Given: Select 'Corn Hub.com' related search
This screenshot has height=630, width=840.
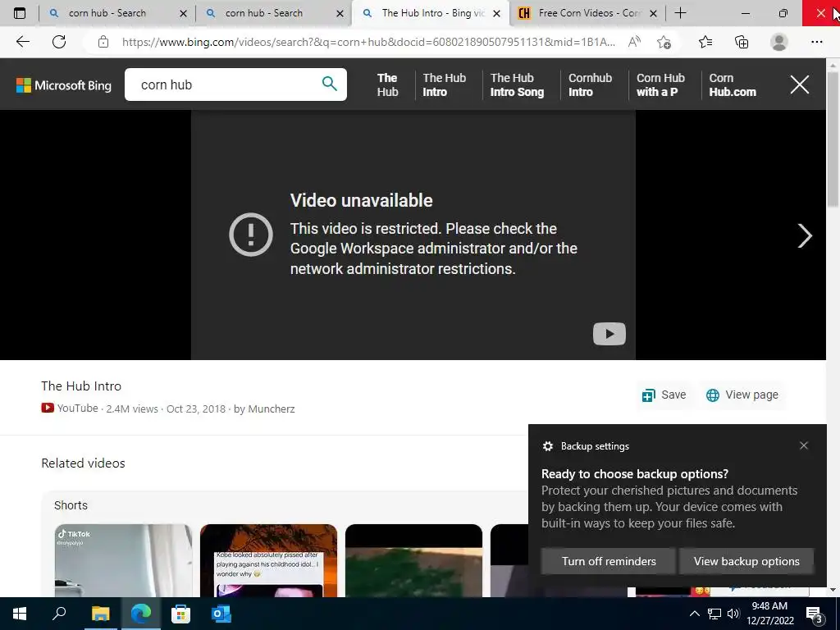Looking at the screenshot, I should [x=733, y=84].
